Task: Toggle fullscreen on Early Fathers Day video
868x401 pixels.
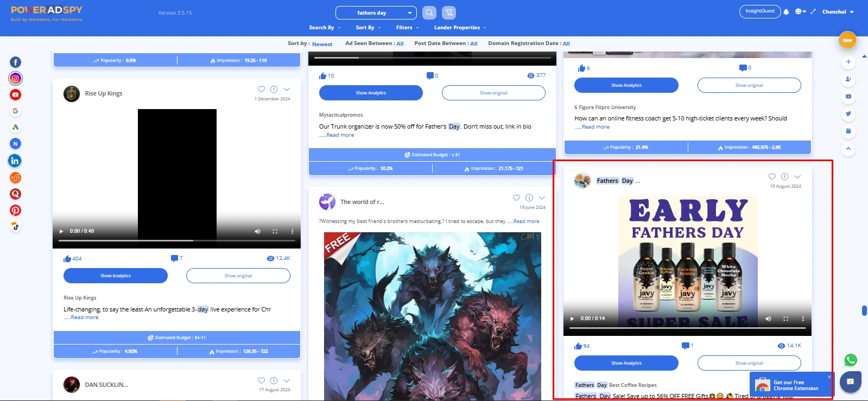Action: click(x=785, y=319)
